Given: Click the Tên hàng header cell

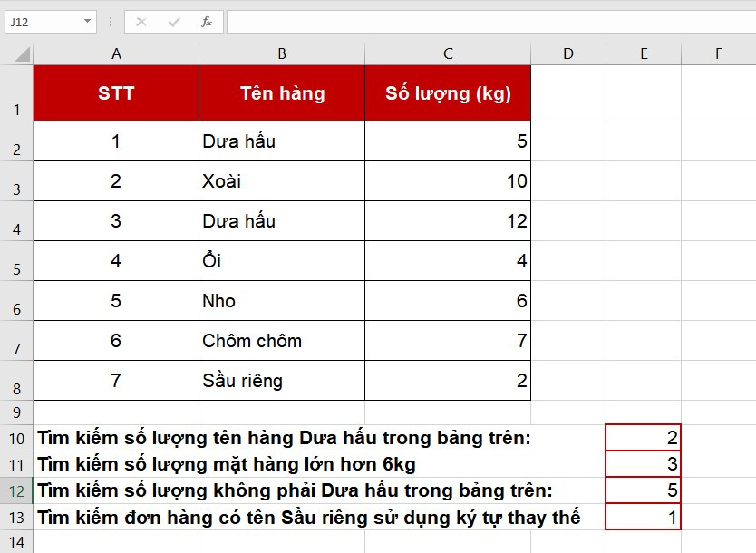Looking at the screenshot, I should [282, 93].
